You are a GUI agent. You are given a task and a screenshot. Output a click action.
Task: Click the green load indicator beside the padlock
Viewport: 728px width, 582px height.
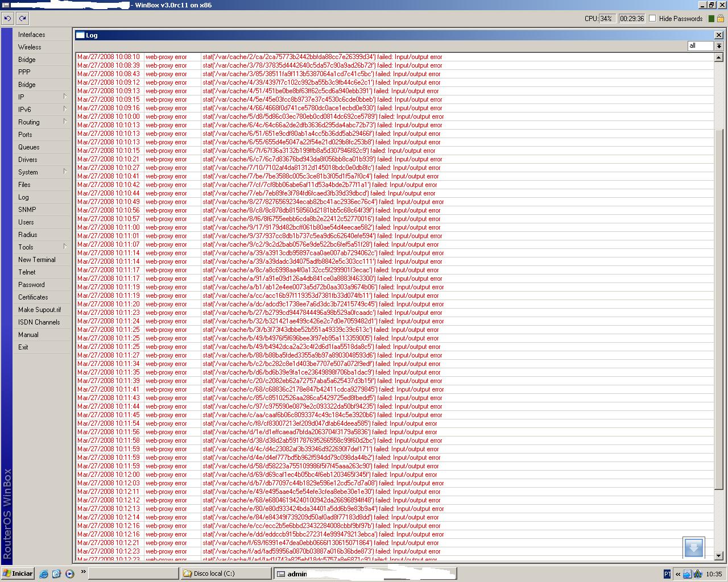[x=711, y=19]
